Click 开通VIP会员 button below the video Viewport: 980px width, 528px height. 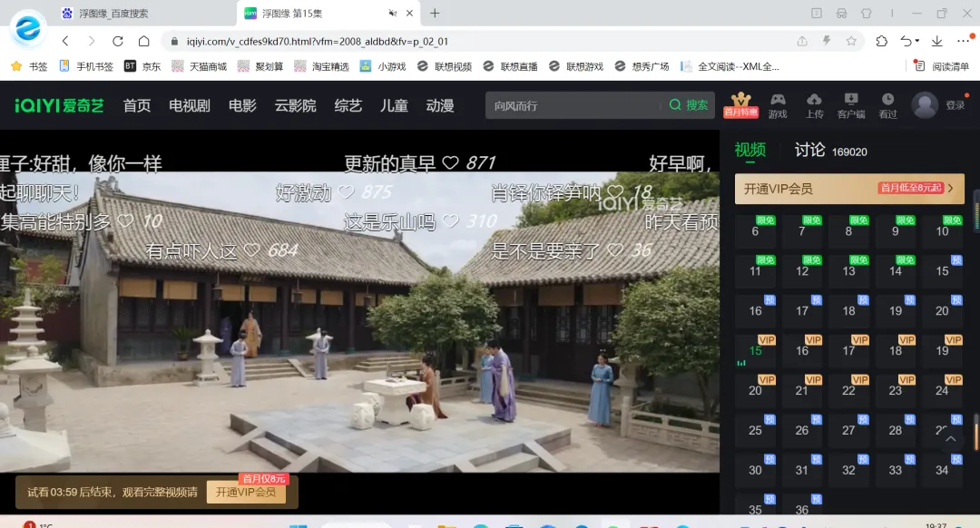tap(246, 493)
